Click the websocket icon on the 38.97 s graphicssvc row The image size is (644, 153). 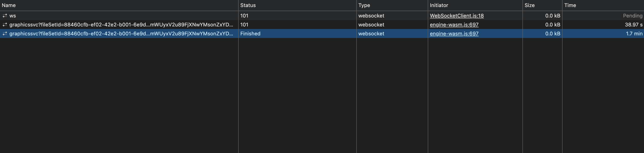(x=5, y=25)
